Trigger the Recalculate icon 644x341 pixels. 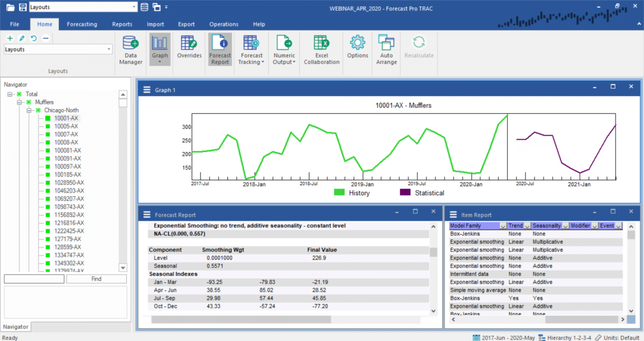click(x=419, y=48)
